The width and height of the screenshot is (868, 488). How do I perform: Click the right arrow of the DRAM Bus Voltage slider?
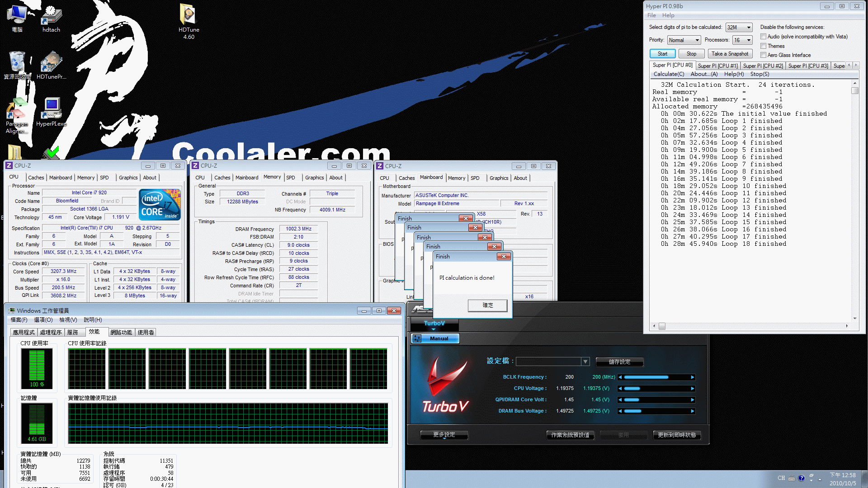tap(692, 411)
